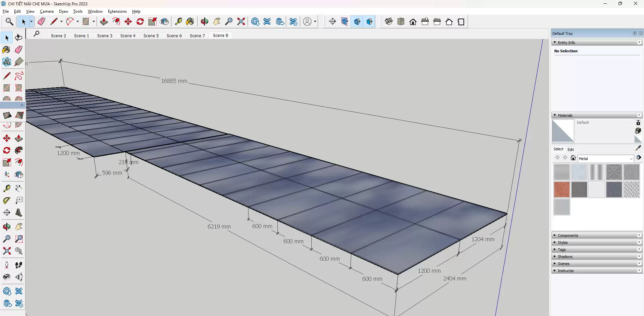644x316 pixels.
Task: Expand the Shadows panel
Action: tap(565, 257)
